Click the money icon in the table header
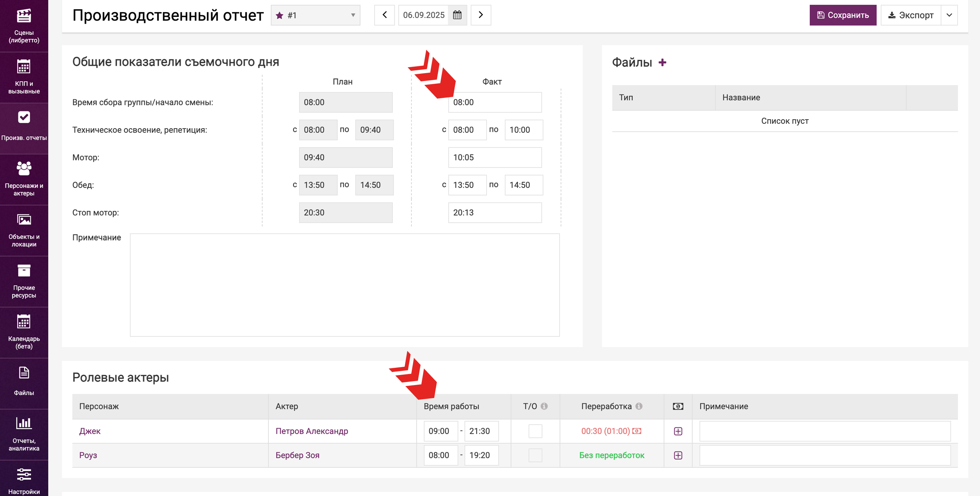Image resolution: width=980 pixels, height=496 pixels. pyautogui.click(x=678, y=406)
